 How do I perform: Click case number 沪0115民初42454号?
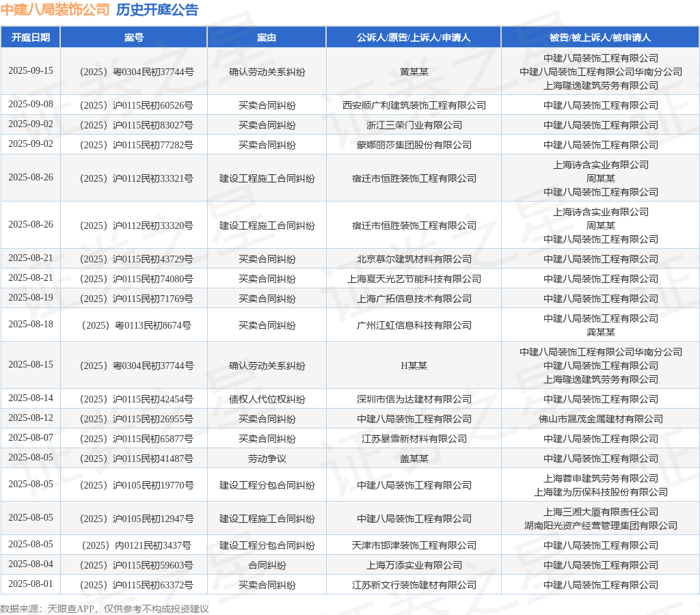click(137, 399)
